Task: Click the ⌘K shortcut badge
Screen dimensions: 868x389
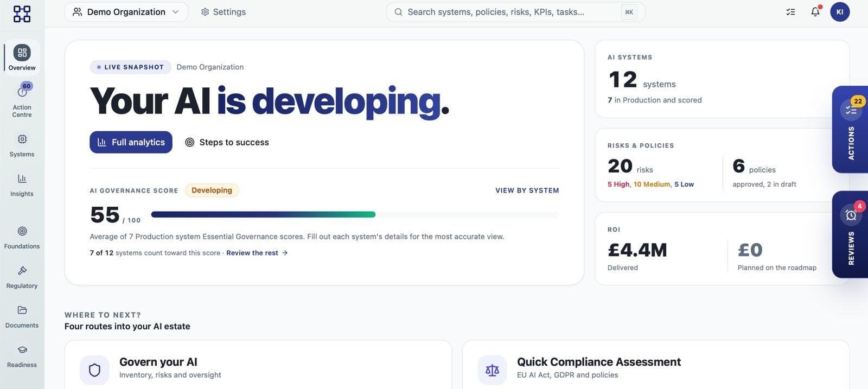Action: coord(629,12)
